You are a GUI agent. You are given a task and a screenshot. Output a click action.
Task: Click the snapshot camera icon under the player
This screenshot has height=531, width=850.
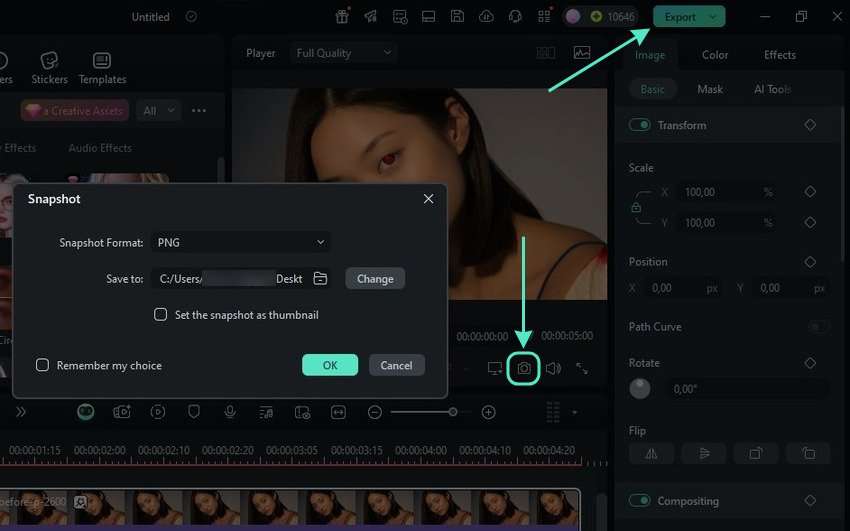(524, 368)
